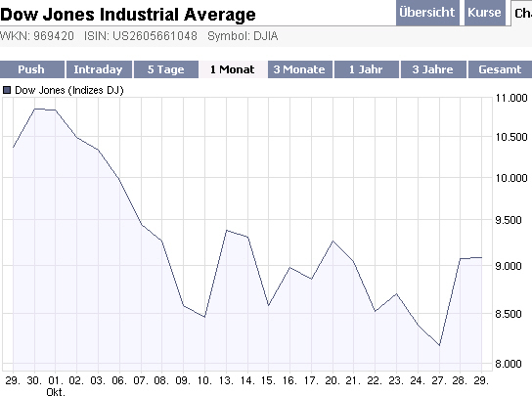Click the Dow Jones legend color square
The image size is (532, 396).
pyautogui.click(x=7, y=90)
